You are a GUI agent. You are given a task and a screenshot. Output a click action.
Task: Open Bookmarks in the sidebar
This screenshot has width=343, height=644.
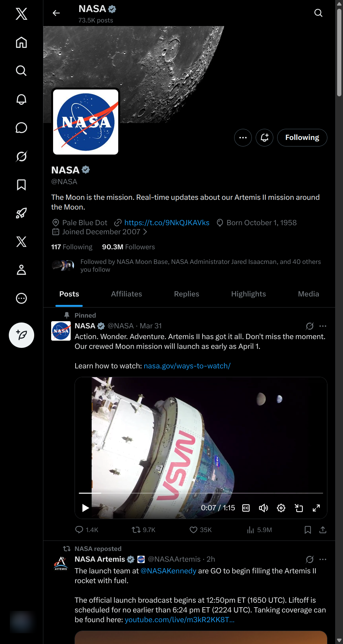point(21,185)
